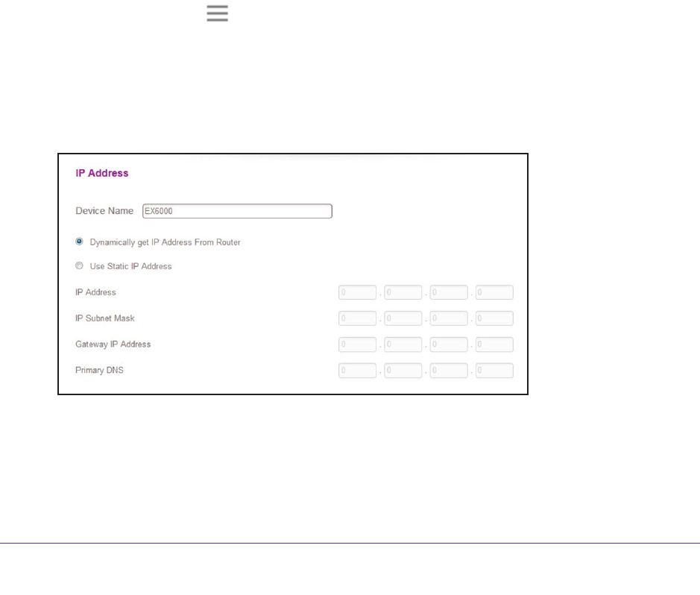The height and width of the screenshot is (595, 700).
Task: Click third octet of IP Subnet Mask
Action: point(449,318)
